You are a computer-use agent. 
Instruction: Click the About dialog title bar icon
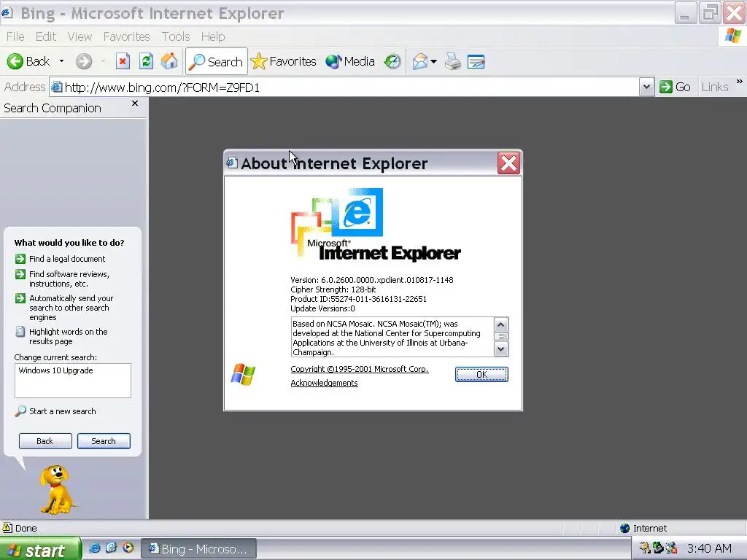232,163
